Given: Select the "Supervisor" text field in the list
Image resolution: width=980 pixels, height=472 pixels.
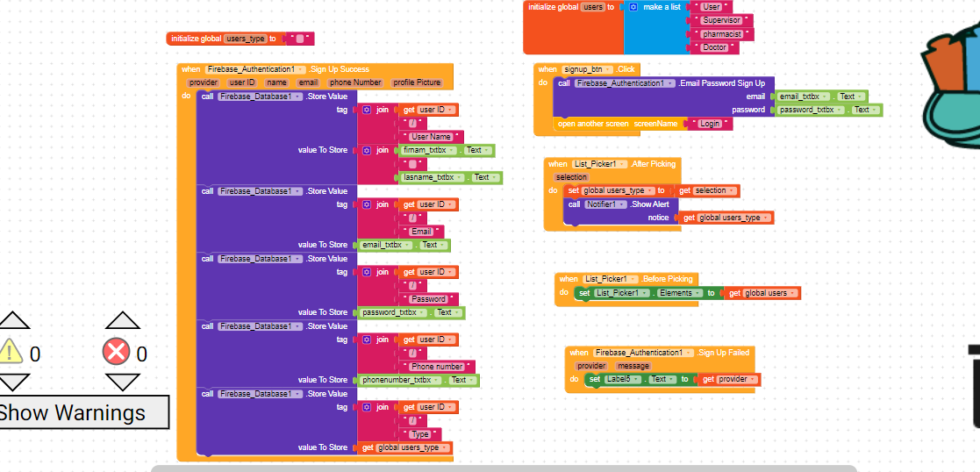Looking at the screenshot, I should pos(721,20).
